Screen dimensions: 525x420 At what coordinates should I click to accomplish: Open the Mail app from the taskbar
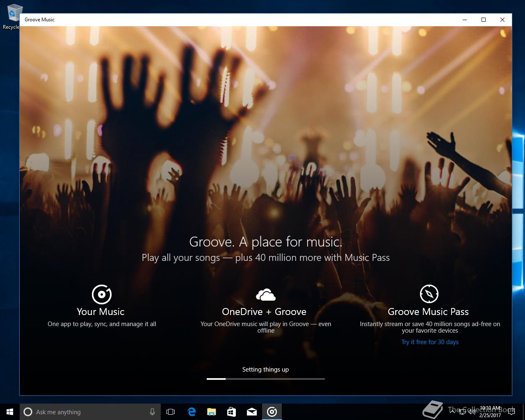click(x=252, y=412)
